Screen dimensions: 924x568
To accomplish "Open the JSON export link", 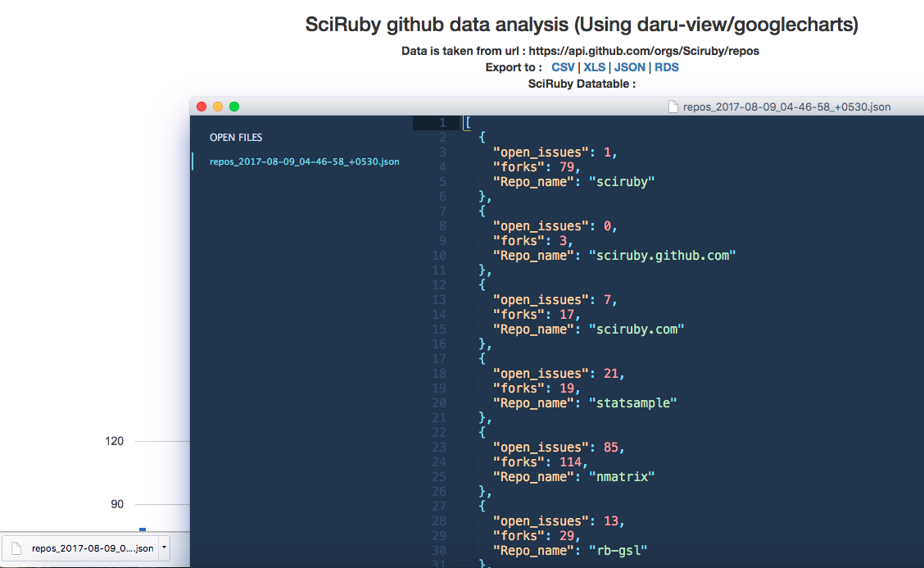I will (629, 67).
